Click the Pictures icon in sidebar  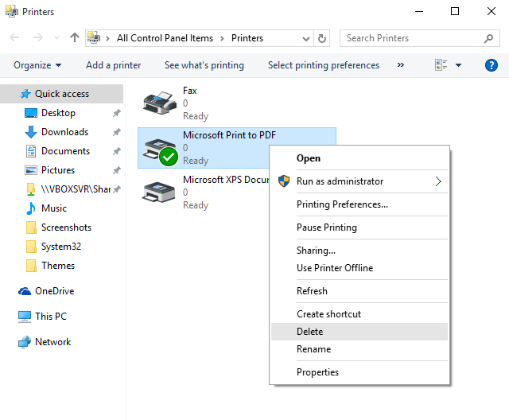coord(31,170)
